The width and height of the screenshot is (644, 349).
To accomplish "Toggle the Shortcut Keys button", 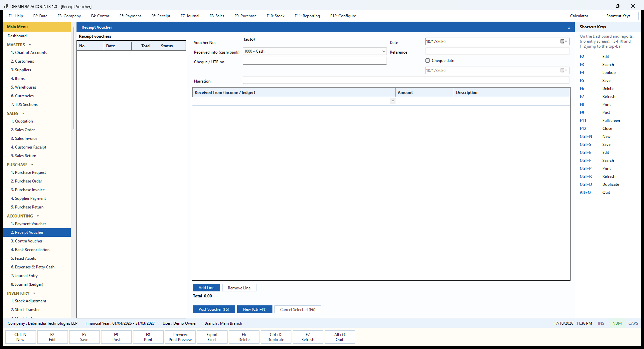I will (618, 16).
